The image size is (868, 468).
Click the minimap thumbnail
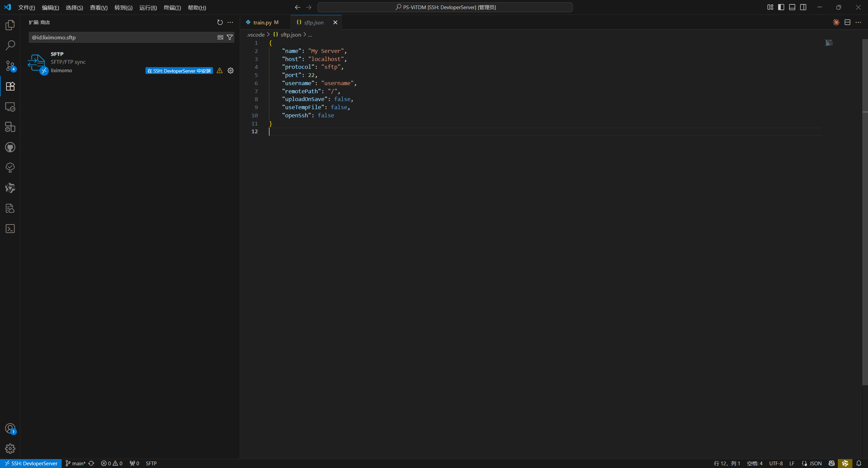click(829, 43)
